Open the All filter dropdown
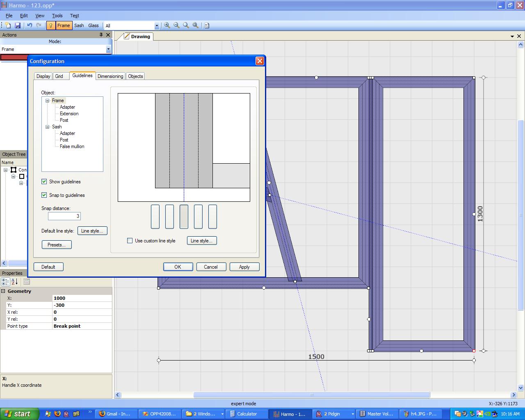This screenshot has width=525, height=420. click(157, 26)
